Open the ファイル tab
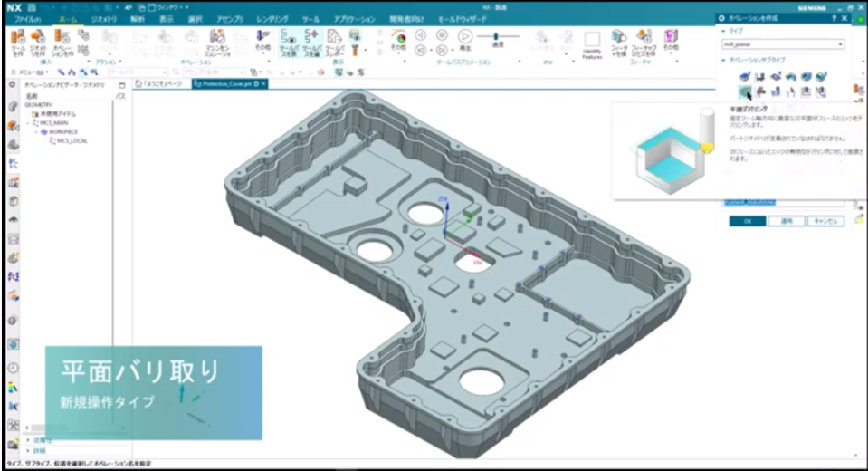This screenshot has width=868, height=471. coord(27,19)
